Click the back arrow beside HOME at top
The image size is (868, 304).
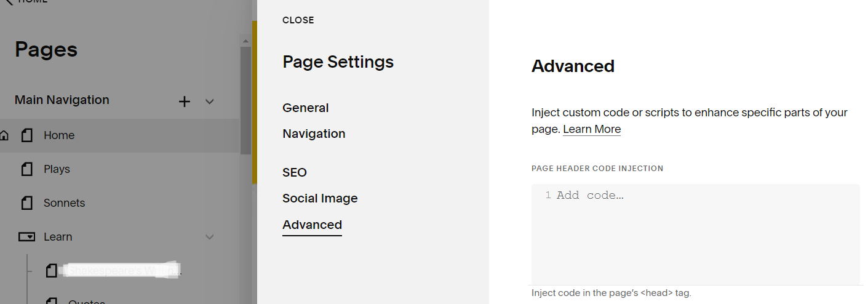click(9, 2)
